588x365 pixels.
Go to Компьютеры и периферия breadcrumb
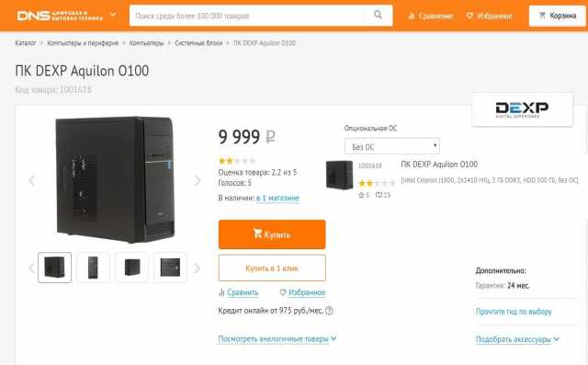(x=83, y=43)
